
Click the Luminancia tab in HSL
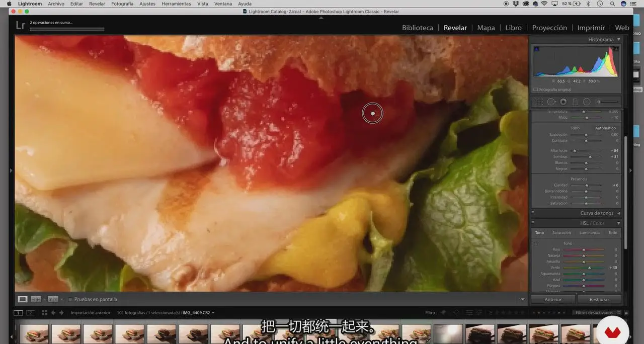pyautogui.click(x=589, y=233)
